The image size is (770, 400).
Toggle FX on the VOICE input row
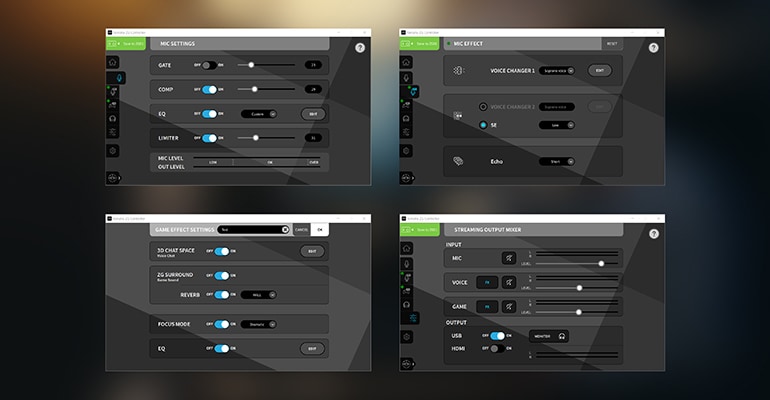487,282
